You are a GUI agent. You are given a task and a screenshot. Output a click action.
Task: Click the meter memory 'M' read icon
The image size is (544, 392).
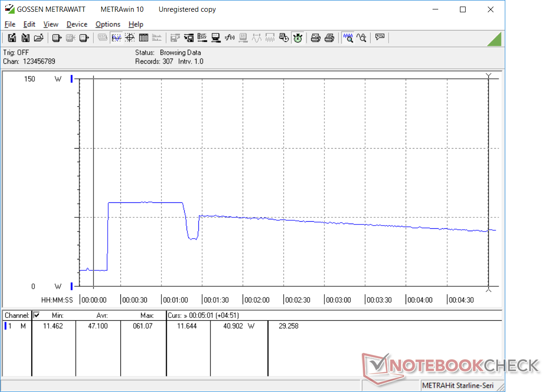tap(84, 38)
